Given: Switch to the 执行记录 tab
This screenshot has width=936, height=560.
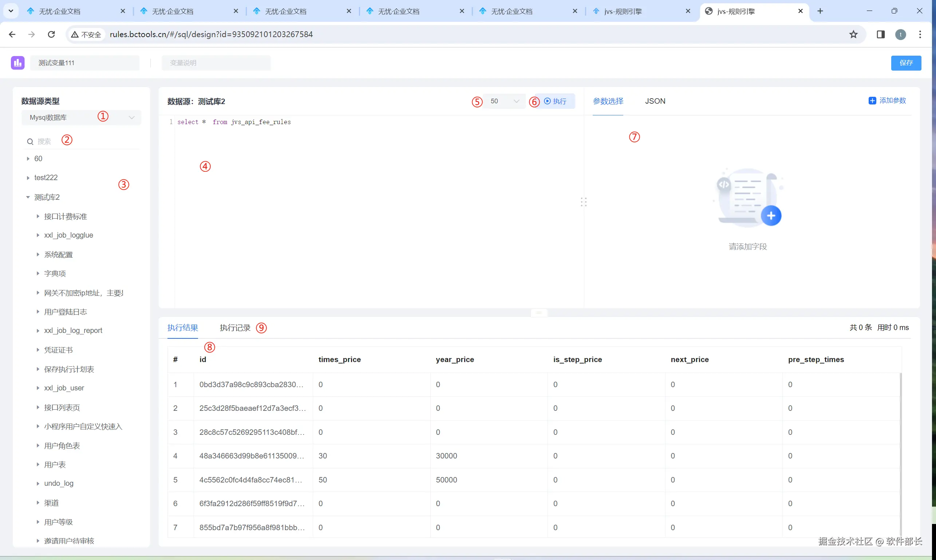Looking at the screenshot, I should tap(235, 327).
